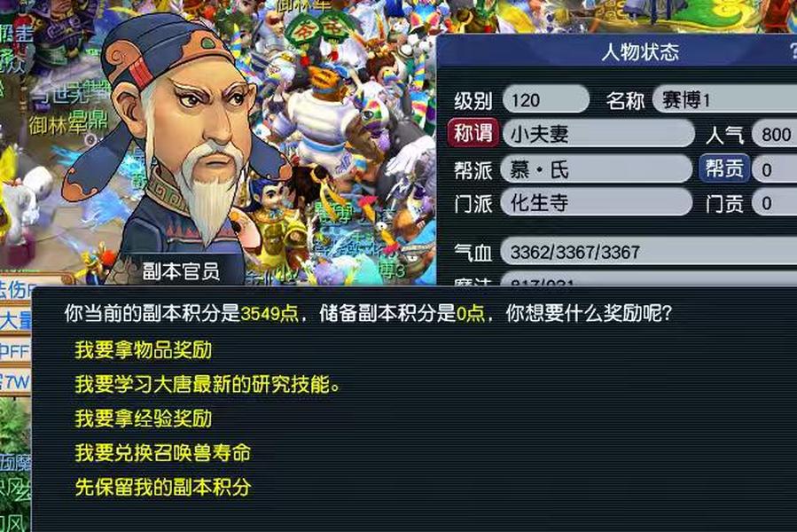
Task: Click the 名称 field showing 赛博1
Action: [725, 99]
